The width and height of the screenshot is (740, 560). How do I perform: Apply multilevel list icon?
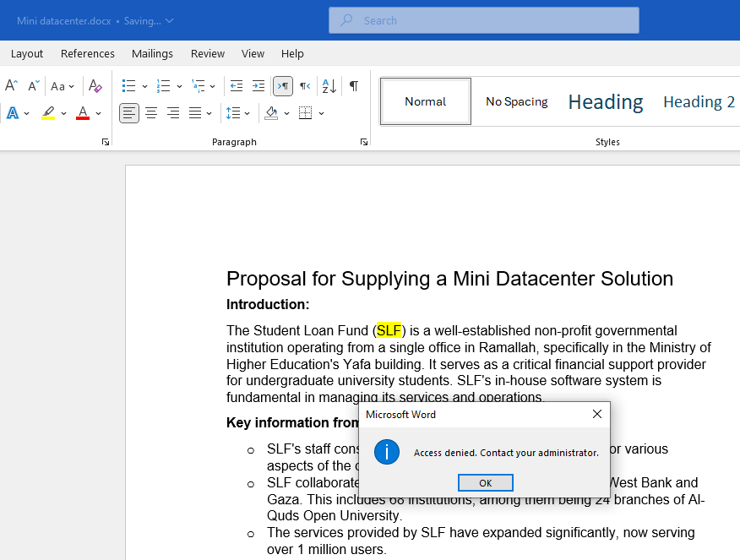pyautogui.click(x=199, y=86)
